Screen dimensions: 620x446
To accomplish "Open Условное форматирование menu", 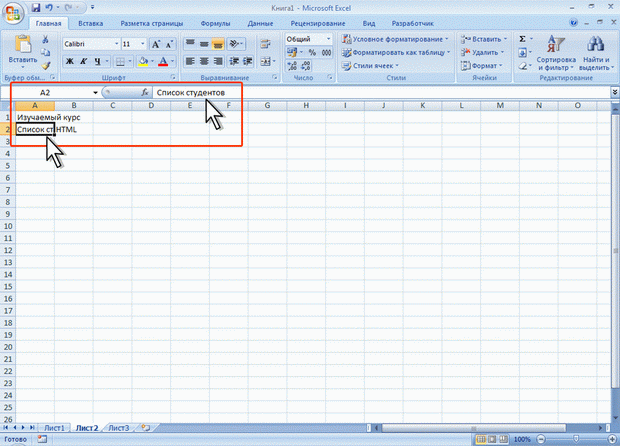I will coord(395,39).
